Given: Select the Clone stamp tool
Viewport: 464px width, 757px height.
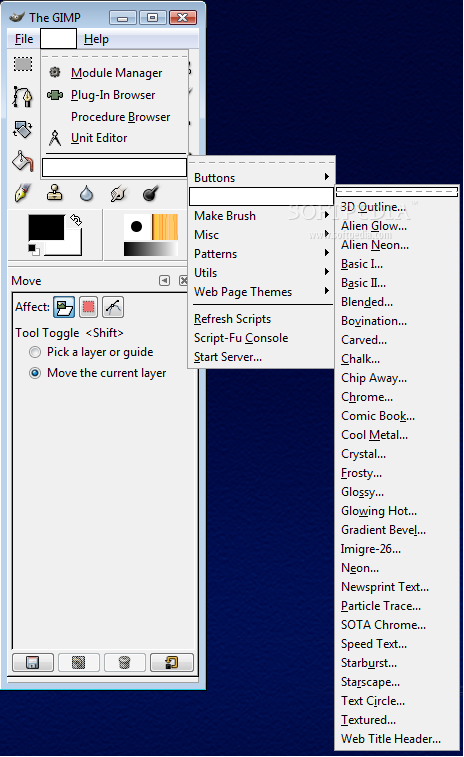Looking at the screenshot, I should [55, 193].
